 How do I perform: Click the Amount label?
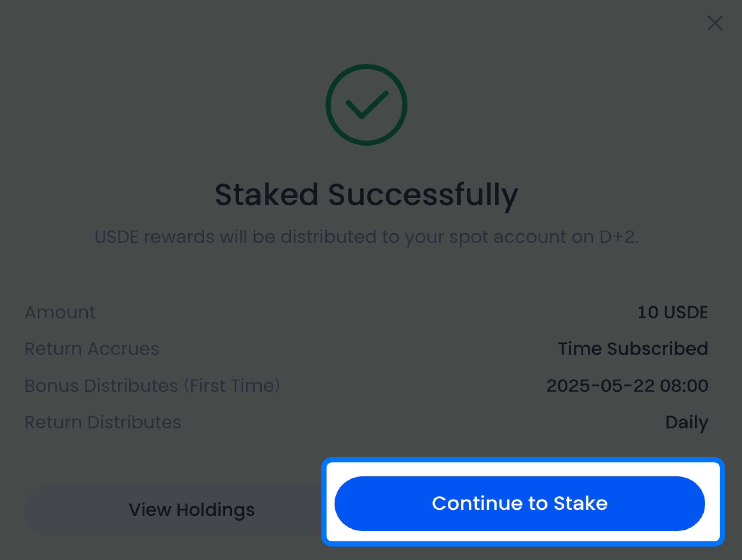[60, 312]
